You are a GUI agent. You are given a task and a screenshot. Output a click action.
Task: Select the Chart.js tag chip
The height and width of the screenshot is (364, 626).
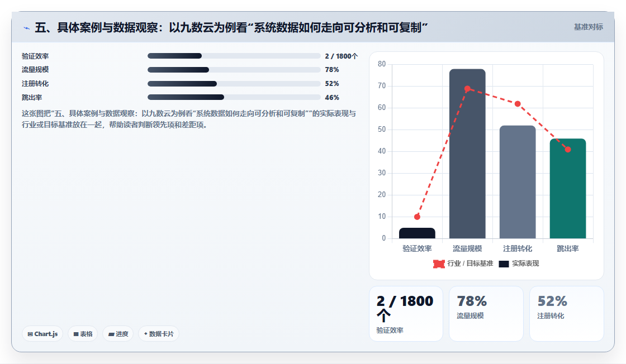click(42, 334)
